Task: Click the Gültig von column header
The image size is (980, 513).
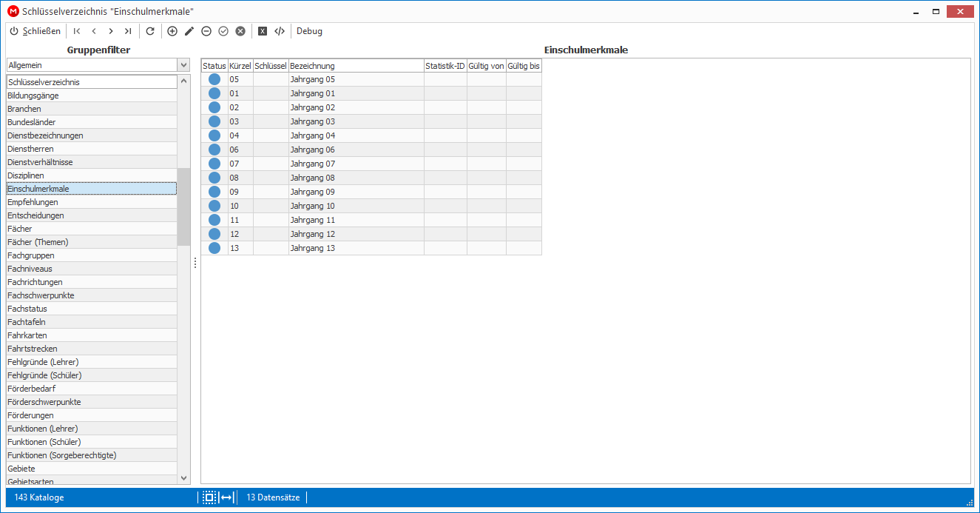Action: [487, 66]
